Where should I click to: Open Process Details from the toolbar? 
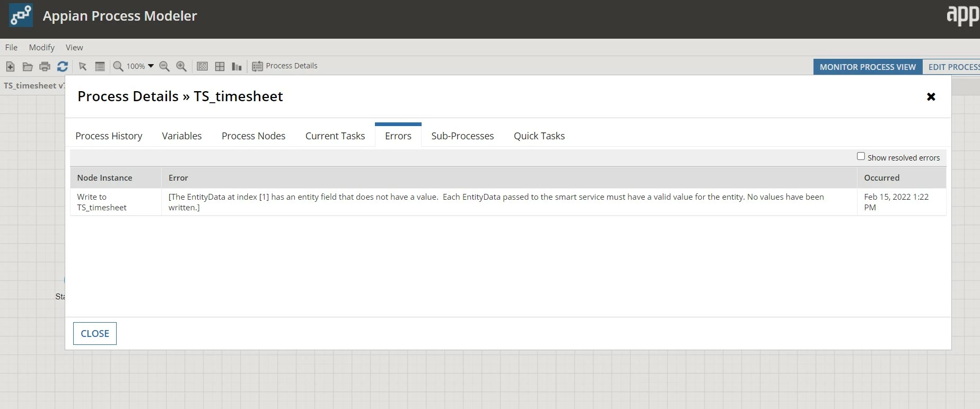(x=285, y=66)
